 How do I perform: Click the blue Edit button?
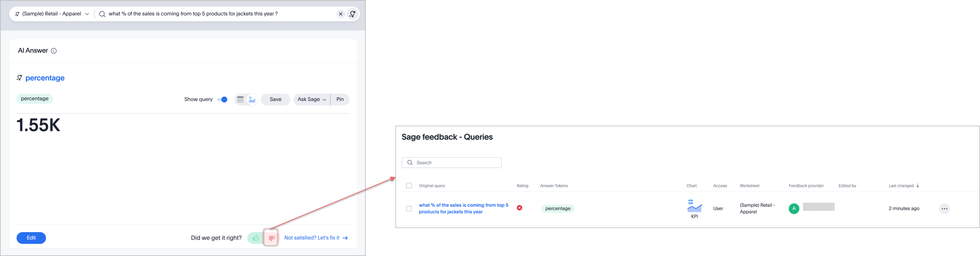[x=31, y=238]
